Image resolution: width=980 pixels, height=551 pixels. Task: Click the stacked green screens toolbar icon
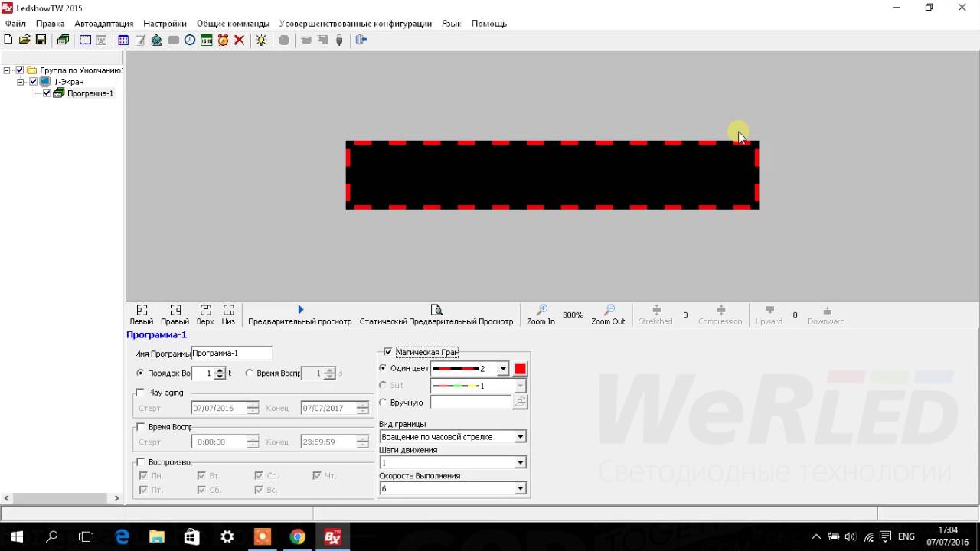(64, 40)
